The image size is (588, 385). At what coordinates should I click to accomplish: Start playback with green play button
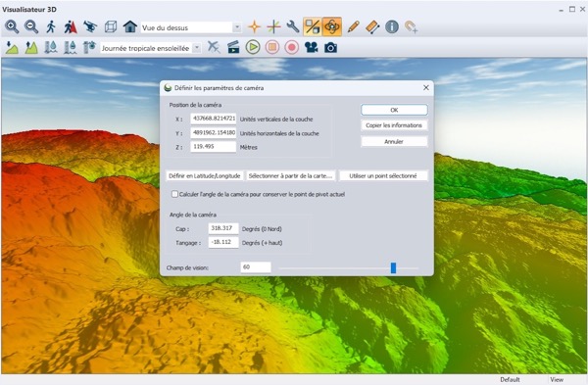click(x=253, y=48)
